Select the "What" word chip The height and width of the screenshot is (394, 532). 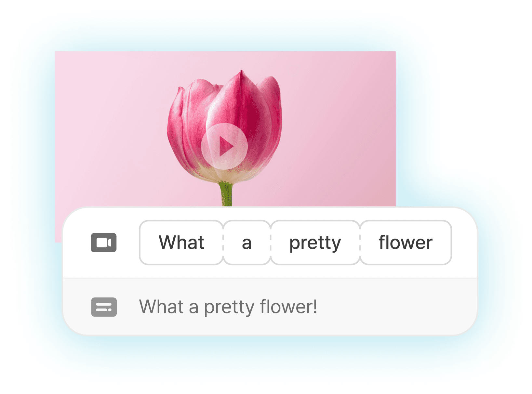[181, 243]
